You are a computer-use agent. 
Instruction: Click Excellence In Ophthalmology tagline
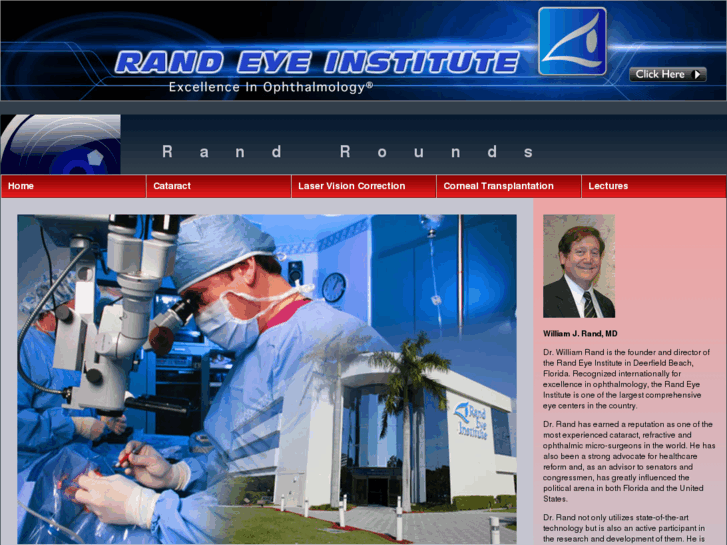coord(271,87)
